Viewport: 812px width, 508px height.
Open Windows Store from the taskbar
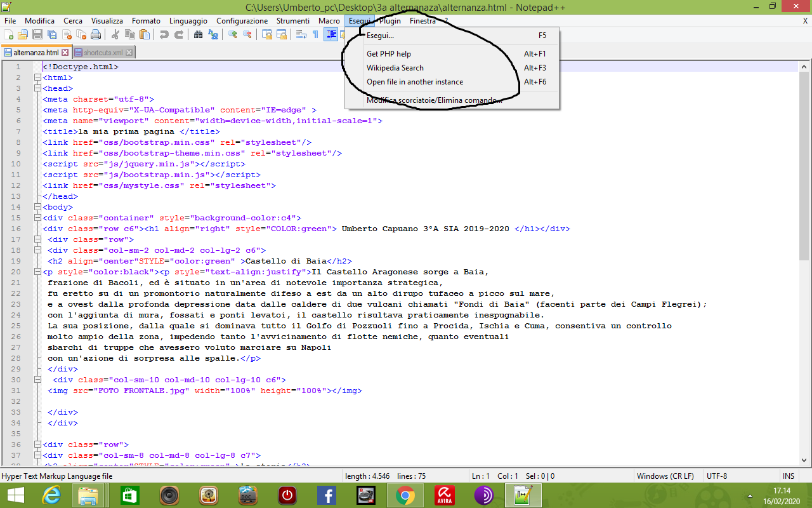coord(130,496)
